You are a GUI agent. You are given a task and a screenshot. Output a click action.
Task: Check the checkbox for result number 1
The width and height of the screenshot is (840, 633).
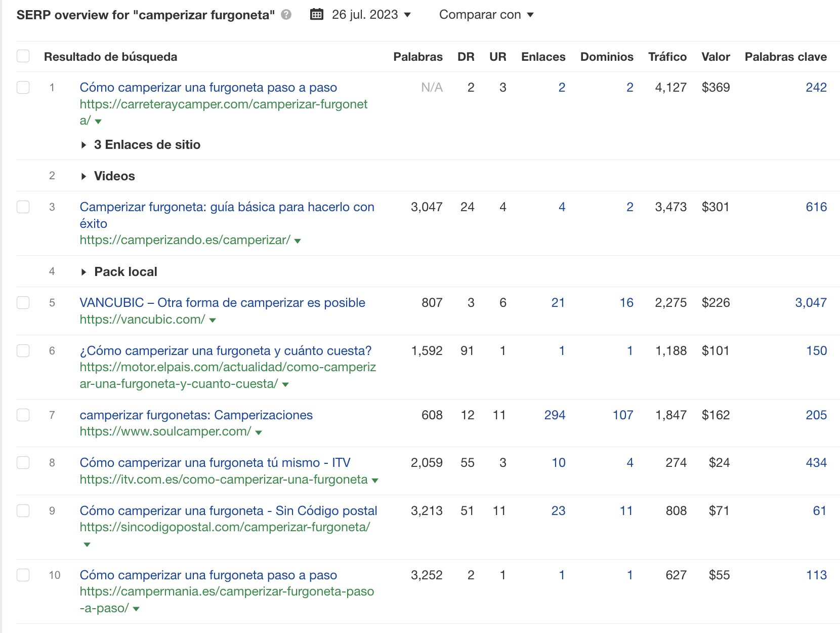click(23, 87)
